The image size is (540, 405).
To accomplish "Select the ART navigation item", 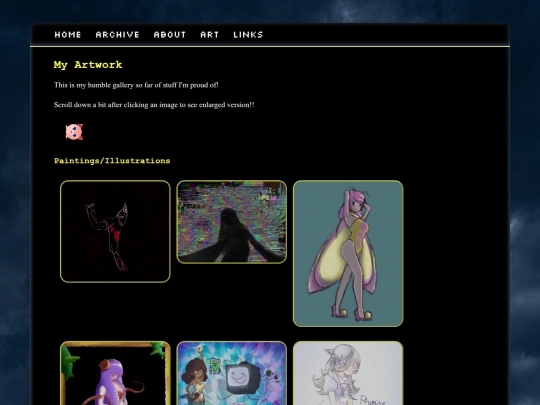I will (210, 35).
